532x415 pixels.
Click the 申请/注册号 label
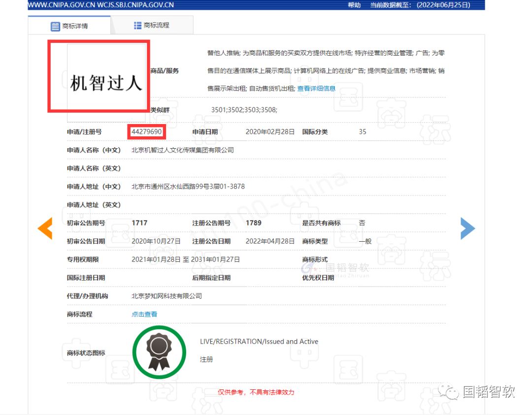pyautogui.click(x=84, y=132)
